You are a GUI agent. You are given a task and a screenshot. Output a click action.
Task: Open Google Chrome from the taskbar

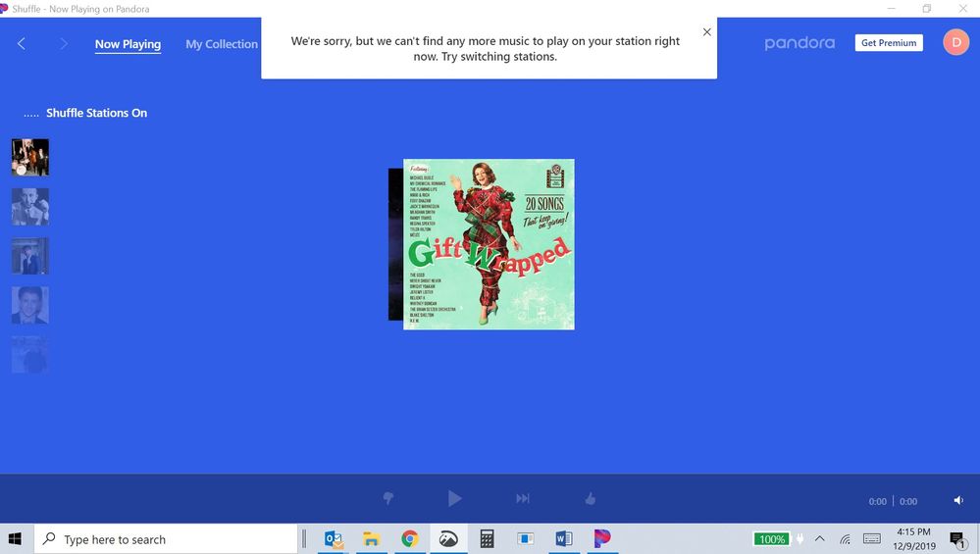pyautogui.click(x=410, y=539)
